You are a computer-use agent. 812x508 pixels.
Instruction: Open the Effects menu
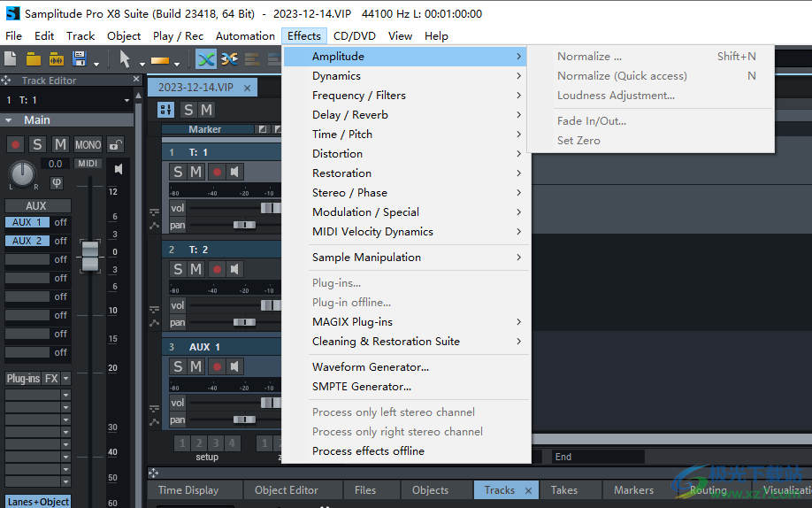pyautogui.click(x=304, y=35)
